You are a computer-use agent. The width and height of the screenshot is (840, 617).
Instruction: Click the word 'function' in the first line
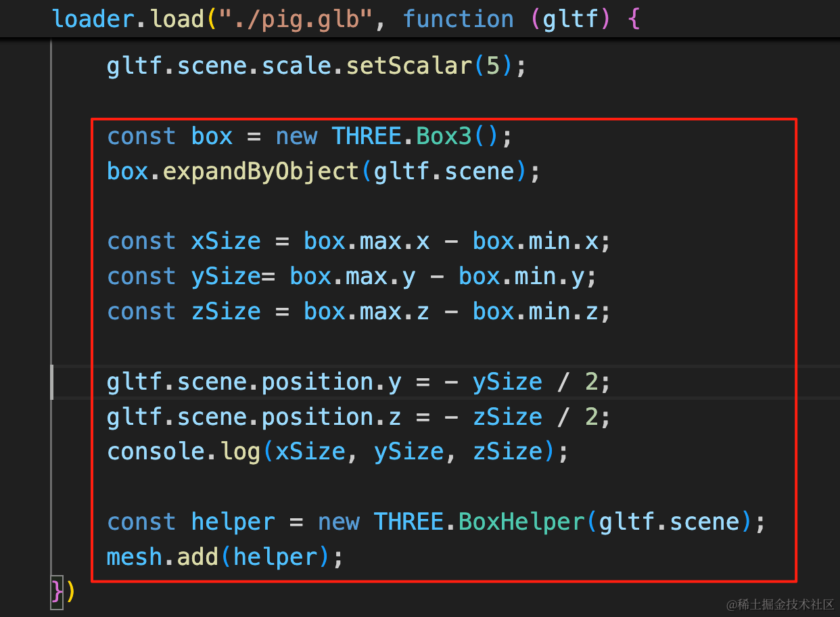point(459,19)
